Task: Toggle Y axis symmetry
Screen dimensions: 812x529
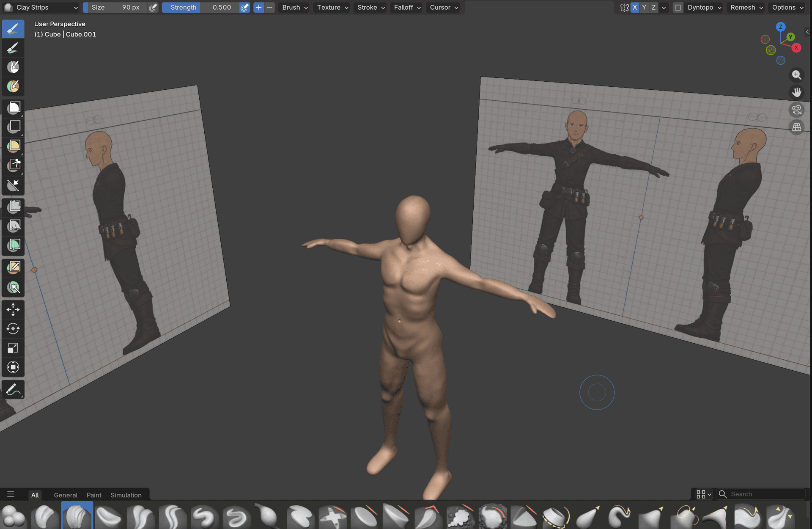Action: 644,7
